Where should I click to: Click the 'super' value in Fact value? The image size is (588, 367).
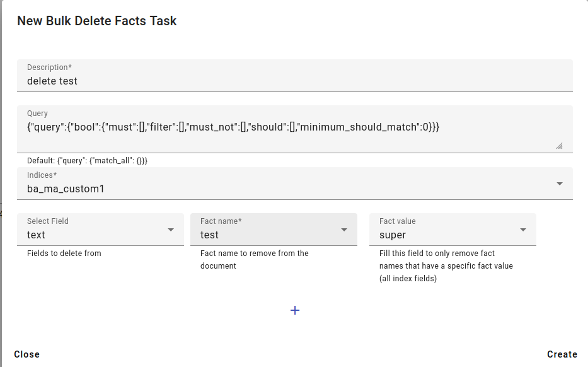click(x=392, y=235)
